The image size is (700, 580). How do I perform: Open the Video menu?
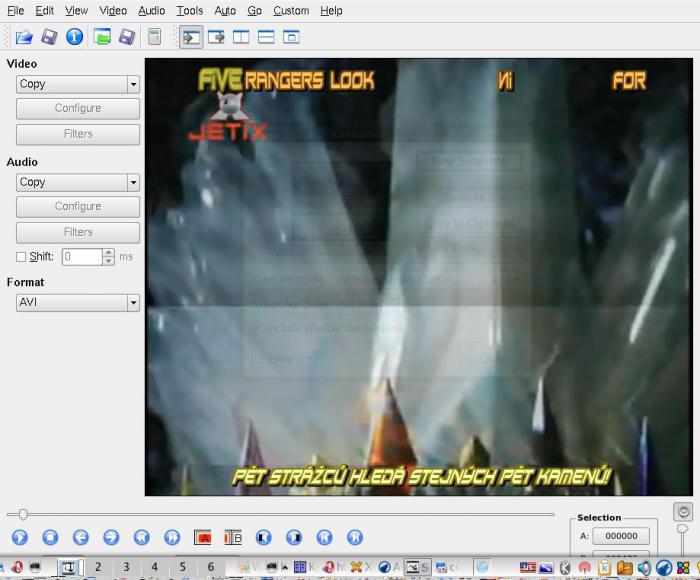pyautogui.click(x=113, y=11)
